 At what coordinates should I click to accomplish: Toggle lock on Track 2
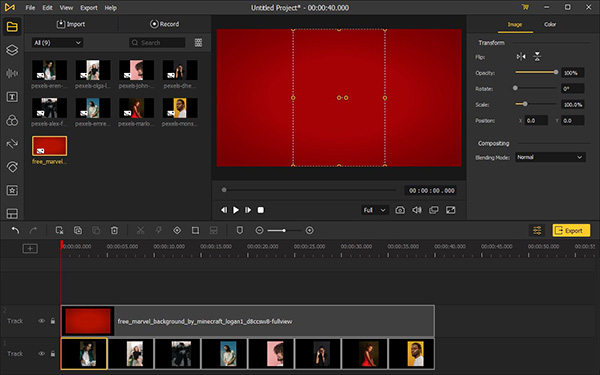coord(53,321)
